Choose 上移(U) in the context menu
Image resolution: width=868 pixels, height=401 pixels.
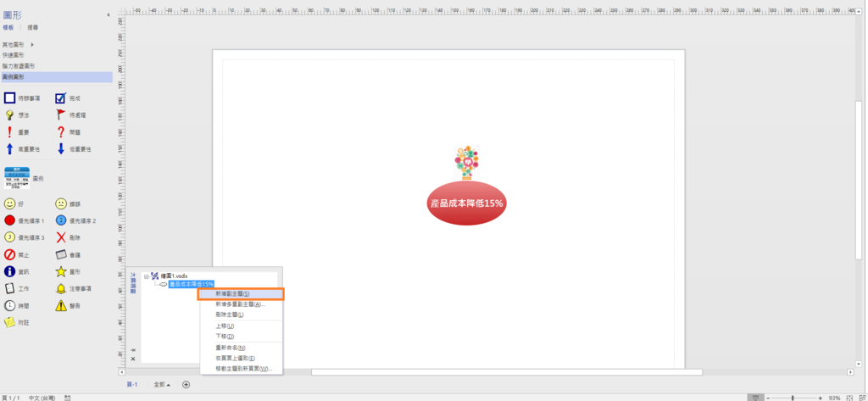240,326
